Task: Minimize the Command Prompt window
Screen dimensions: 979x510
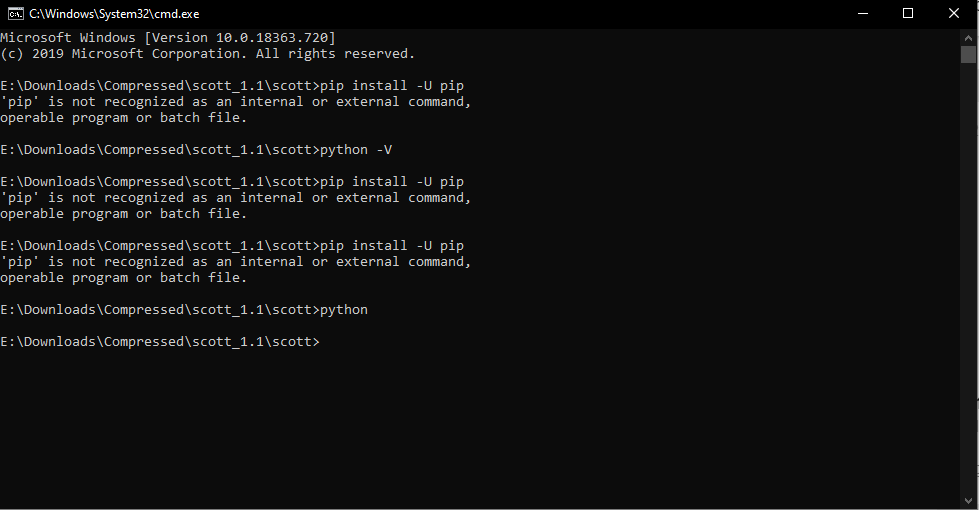Action: (x=861, y=13)
